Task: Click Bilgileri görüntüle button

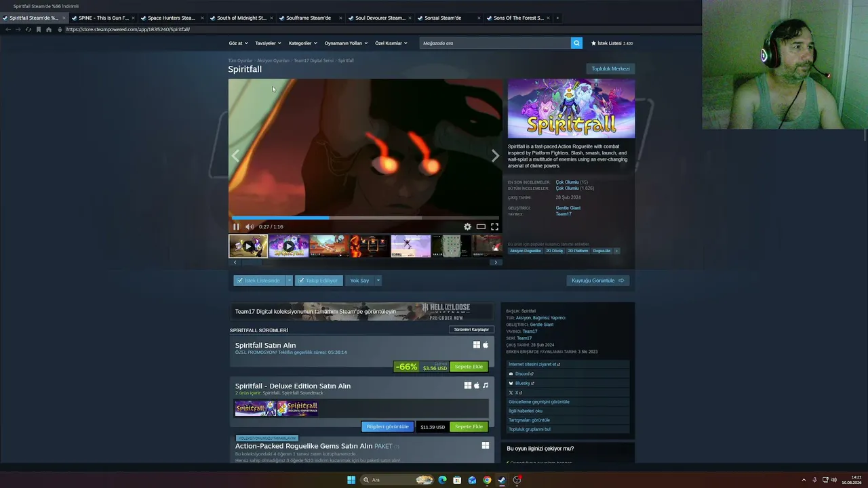Action: 387,427
